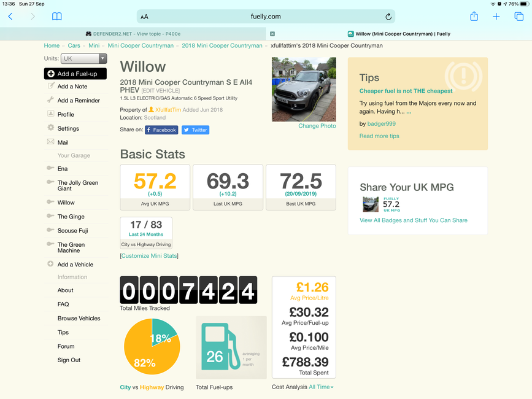Open Browse Vehicles link

pos(79,318)
